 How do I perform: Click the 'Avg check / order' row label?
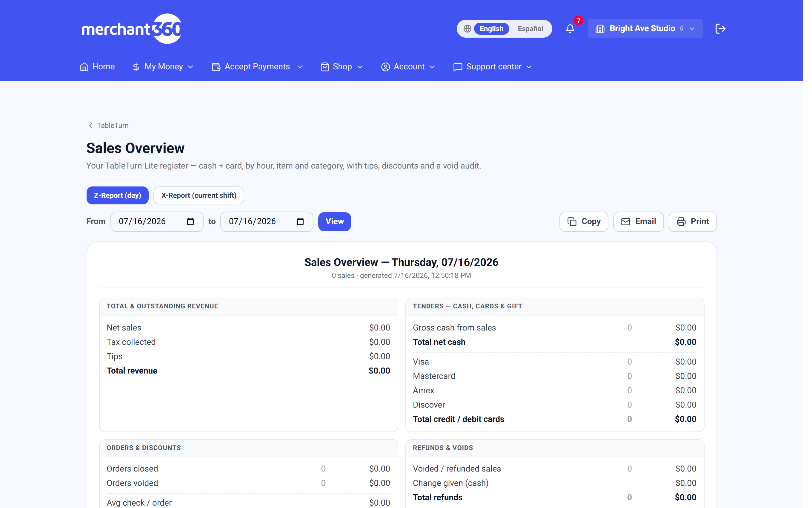click(139, 503)
